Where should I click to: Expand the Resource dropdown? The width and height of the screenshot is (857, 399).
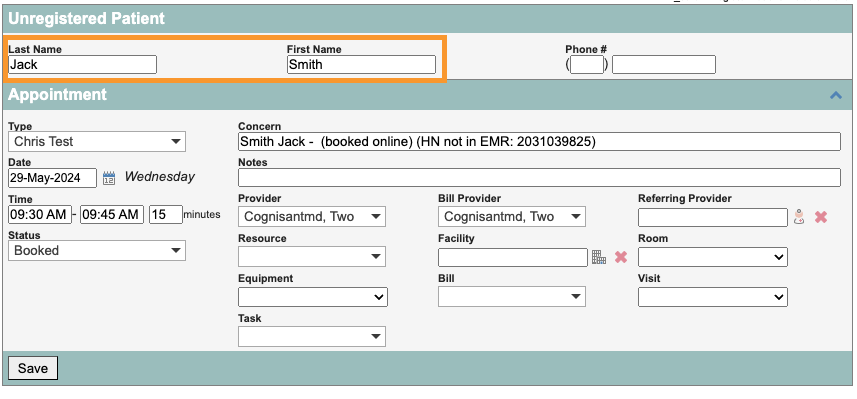(x=312, y=256)
